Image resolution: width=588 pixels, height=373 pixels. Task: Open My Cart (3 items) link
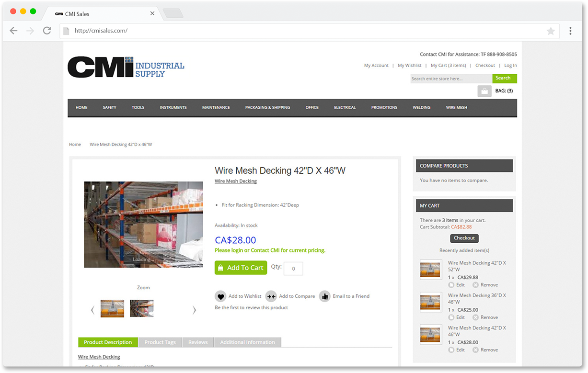(449, 66)
